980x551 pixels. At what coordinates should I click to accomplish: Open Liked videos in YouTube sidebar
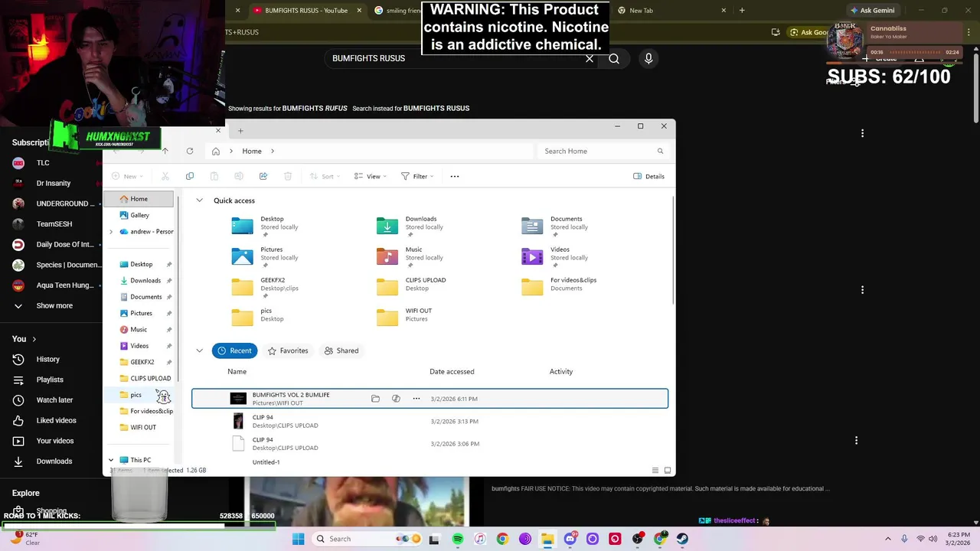point(56,420)
